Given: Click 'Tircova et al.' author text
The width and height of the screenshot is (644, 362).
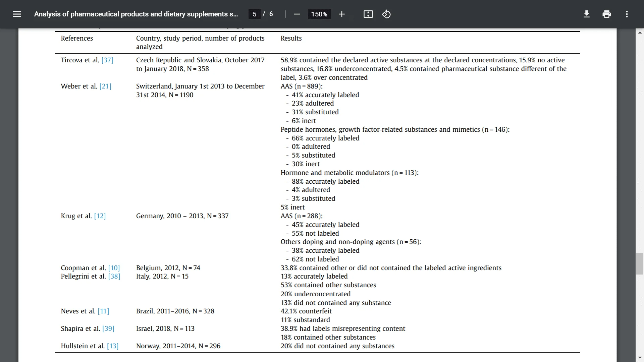Looking at the screenshot, I should [x=80, y=60].
